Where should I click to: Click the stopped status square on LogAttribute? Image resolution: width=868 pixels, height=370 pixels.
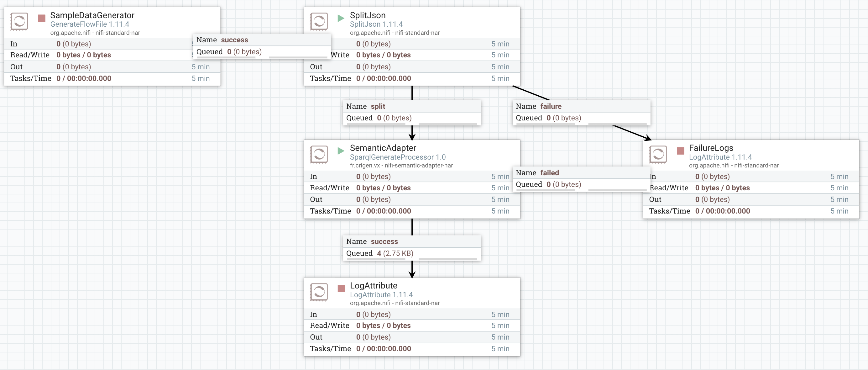[341, 288]
